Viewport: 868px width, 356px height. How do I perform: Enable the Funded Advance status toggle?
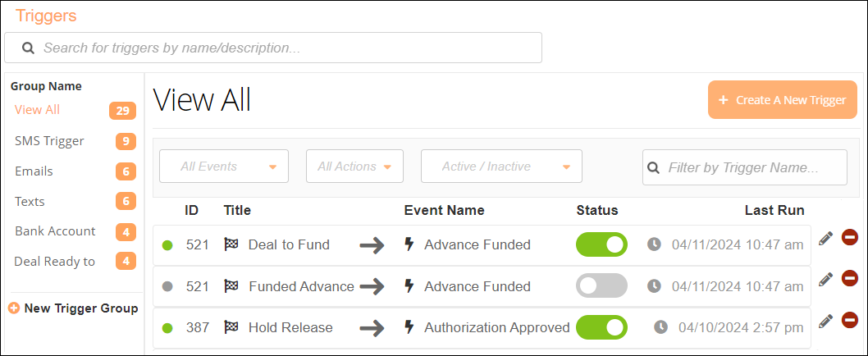601,285
